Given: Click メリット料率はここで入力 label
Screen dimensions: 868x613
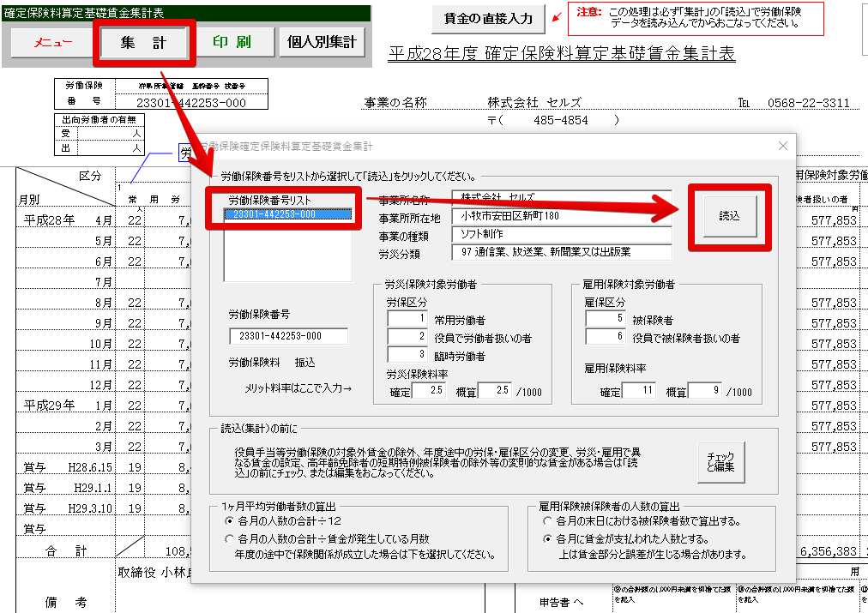Looking at the screenshot, I should pos(298,388).
